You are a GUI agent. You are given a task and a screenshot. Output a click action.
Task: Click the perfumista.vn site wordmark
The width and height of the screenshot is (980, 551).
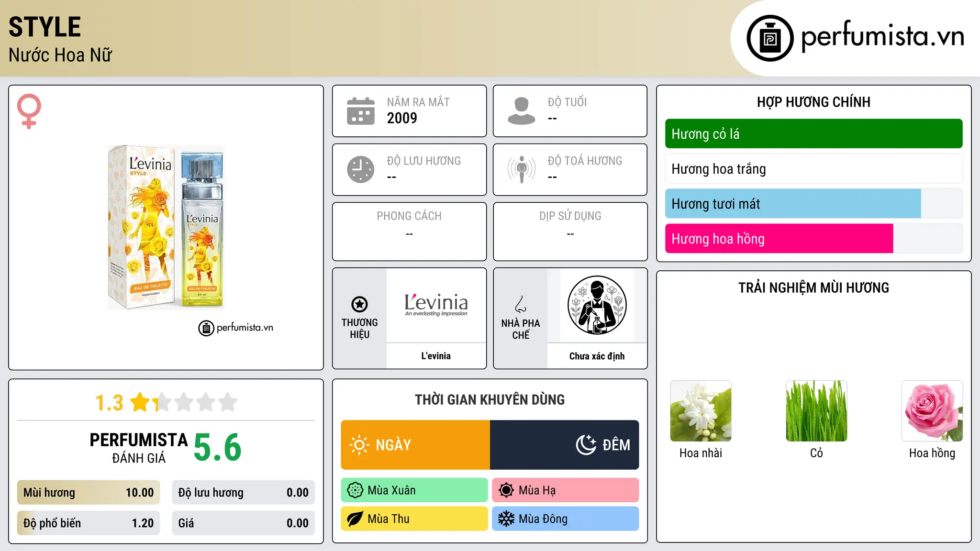883,36
